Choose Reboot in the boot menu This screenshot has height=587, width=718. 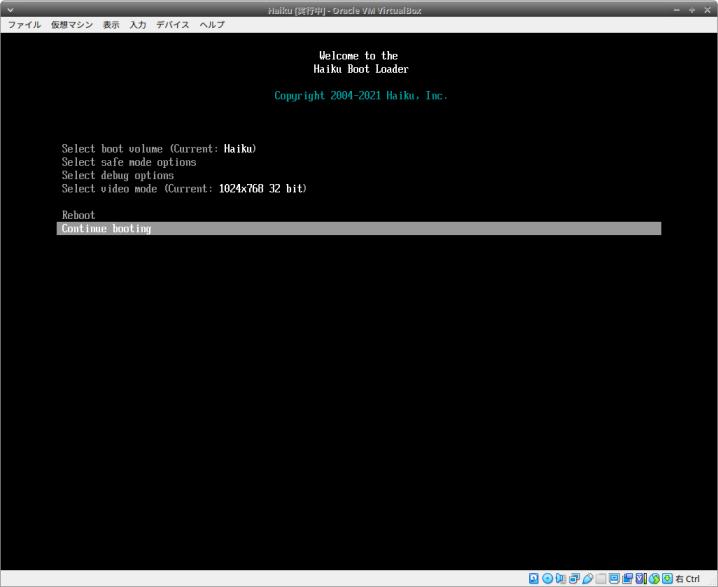(x=78, y=215)
